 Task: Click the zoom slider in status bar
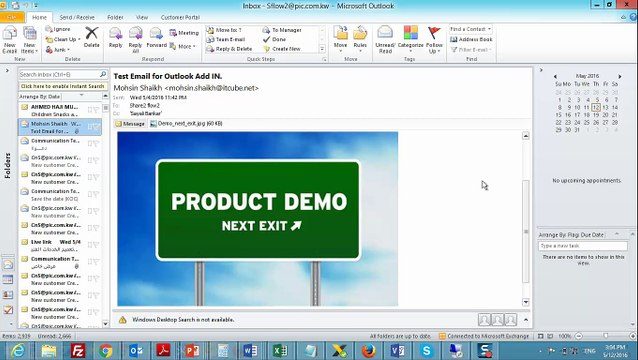coord(605,336)
